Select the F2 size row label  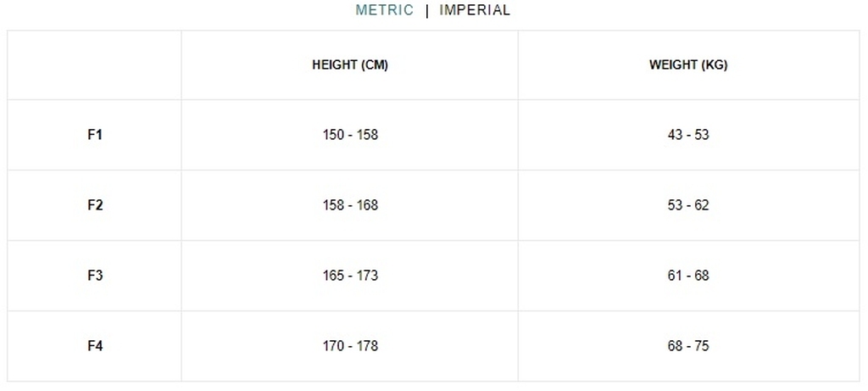coord(95,205)
